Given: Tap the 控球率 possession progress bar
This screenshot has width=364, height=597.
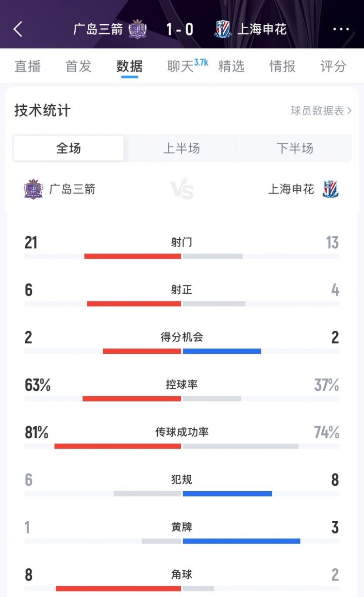Looking at the screenshot, I should [x=182, y=398].
